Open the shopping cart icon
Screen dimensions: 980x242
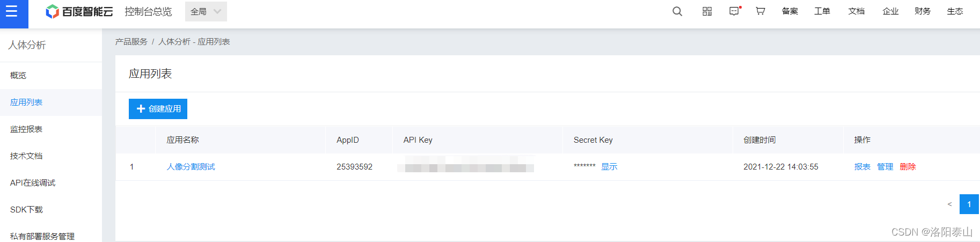click(x=760, y=11)
